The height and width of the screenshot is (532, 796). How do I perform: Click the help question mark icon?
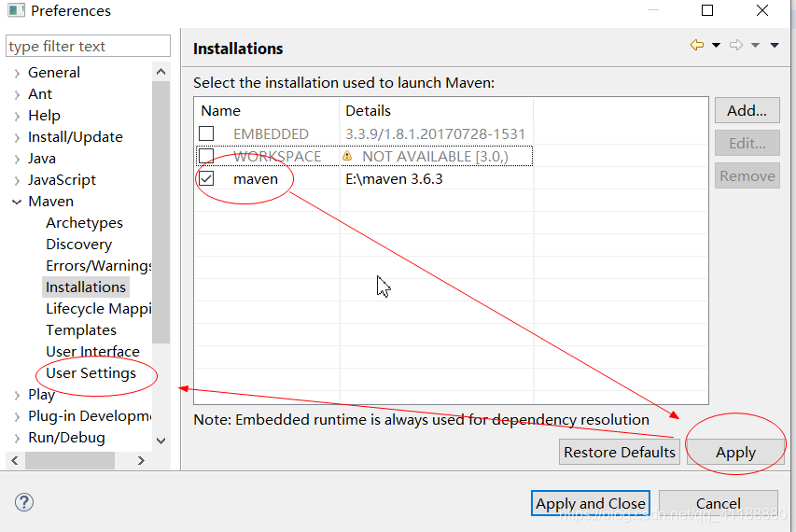24,502
